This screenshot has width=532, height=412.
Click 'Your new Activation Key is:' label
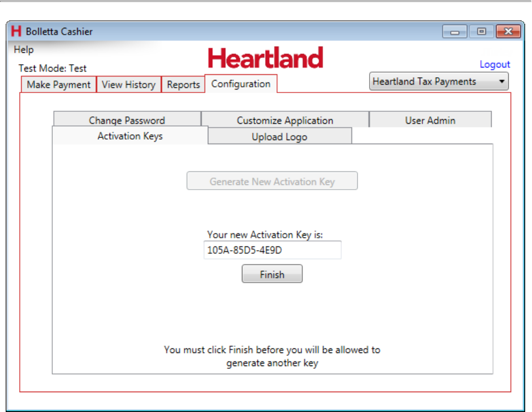[x=265, y=234]
